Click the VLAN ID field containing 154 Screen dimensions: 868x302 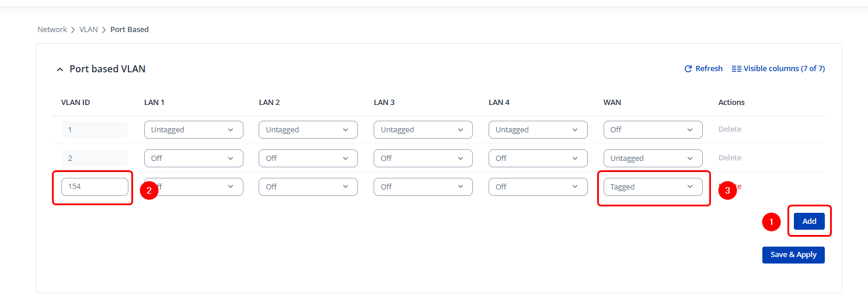95,187
